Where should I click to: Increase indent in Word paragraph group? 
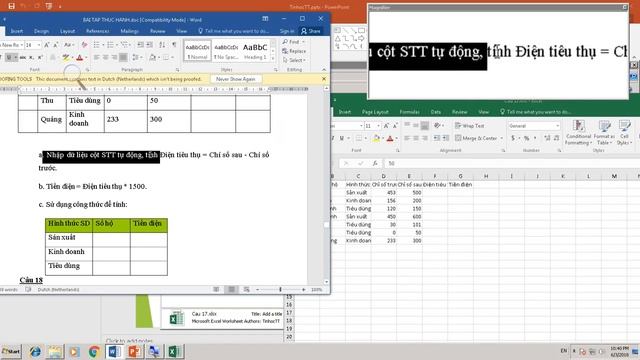point(150,45)
